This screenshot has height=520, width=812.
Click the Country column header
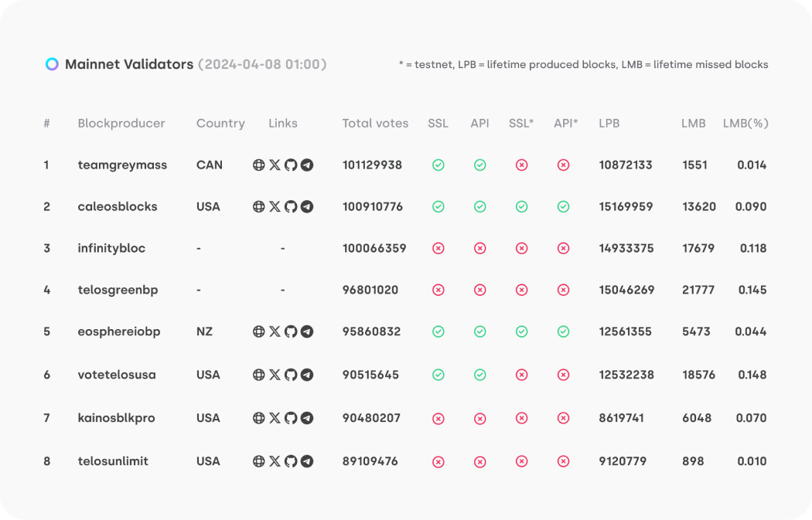(x=220, y=123)
